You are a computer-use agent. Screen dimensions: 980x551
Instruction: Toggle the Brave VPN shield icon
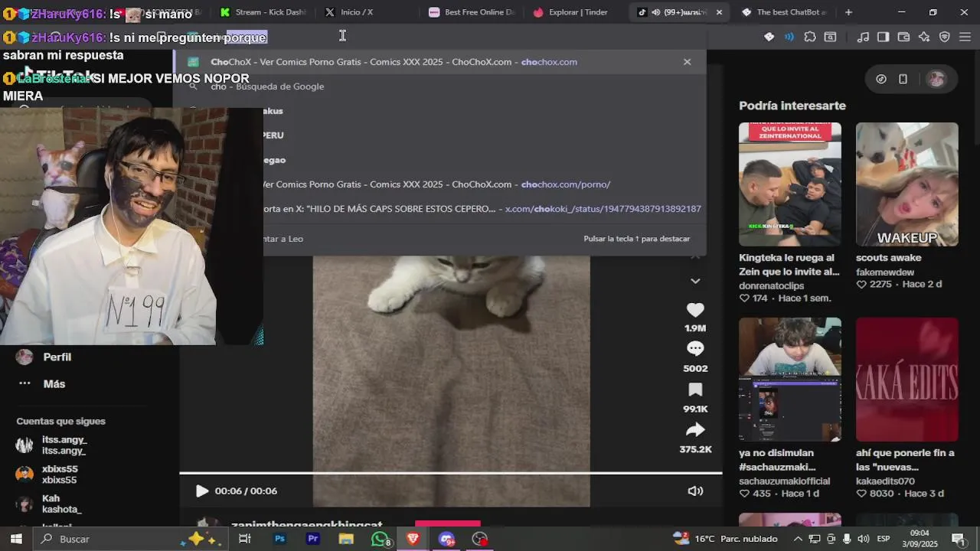(944, 37)
